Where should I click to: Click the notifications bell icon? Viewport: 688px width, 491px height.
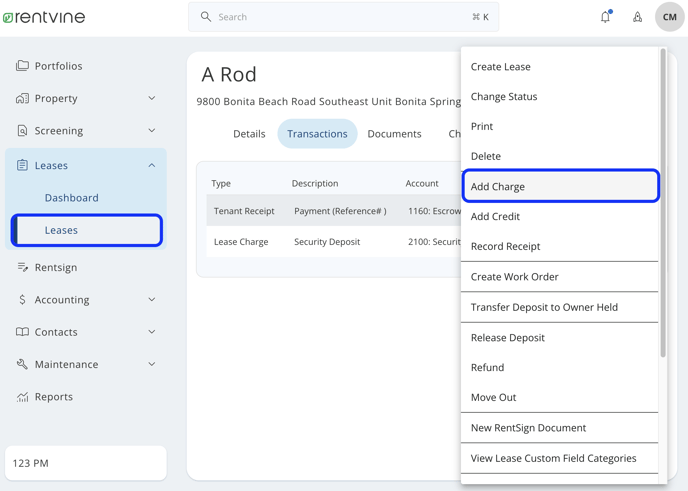click(x=606, y=17)
